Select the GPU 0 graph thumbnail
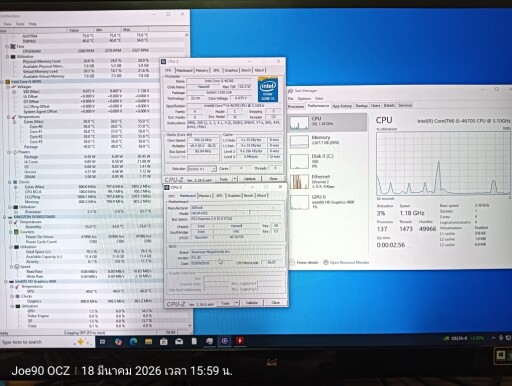Screen dimensions: 512x386 click(x=299, y=202)
